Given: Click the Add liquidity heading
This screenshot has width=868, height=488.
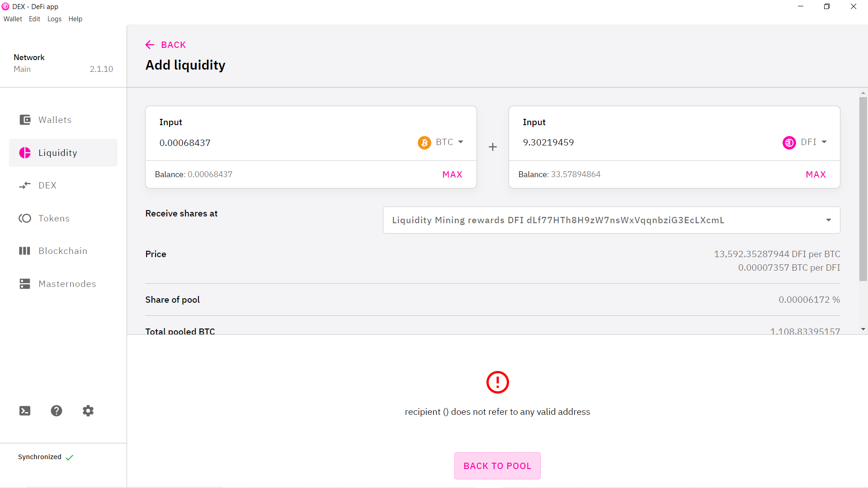Looking at the screenshot, I should point(185,65).
